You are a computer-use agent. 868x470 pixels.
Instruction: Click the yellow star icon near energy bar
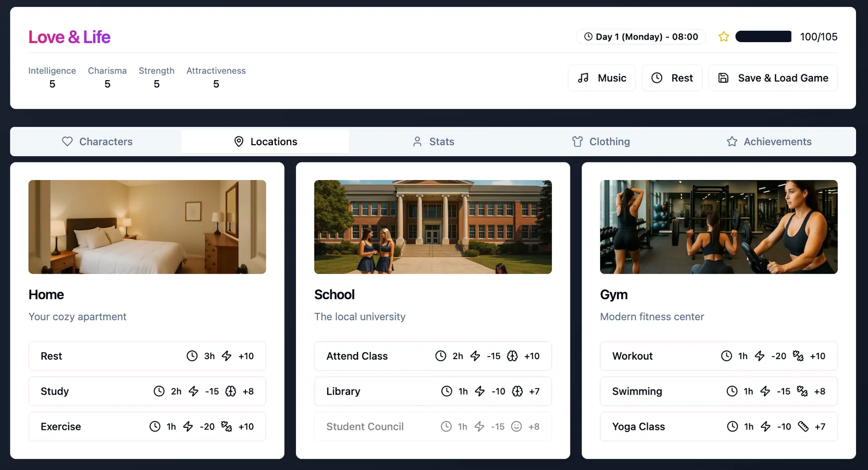point(723,36)
